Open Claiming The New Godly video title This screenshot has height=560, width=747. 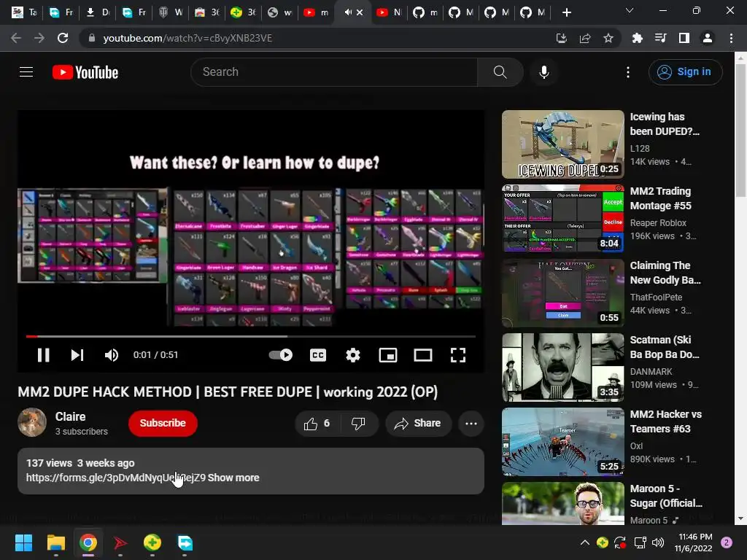point(665,273)
